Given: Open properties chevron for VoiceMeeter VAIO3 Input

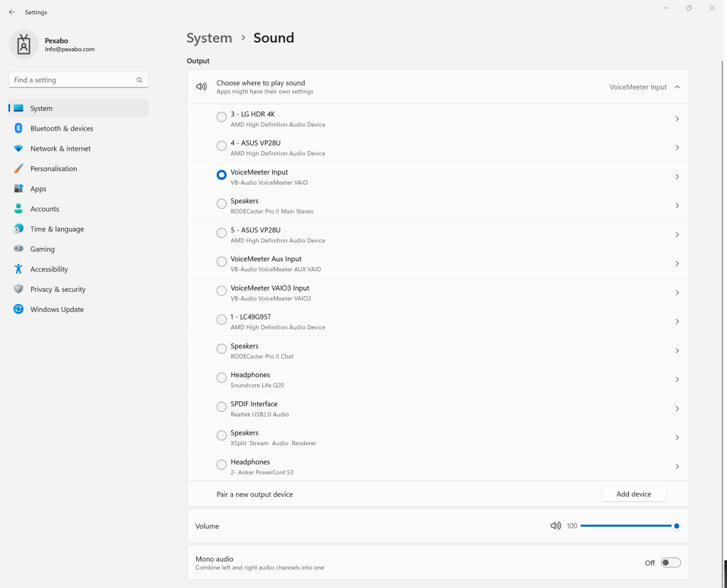Looking at the screenshot, I should (677, 293).
